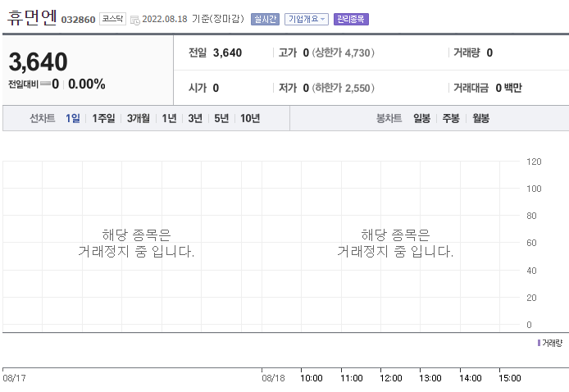
Task: Select the 3개월 line chart tab
Action: coord(139,118)
